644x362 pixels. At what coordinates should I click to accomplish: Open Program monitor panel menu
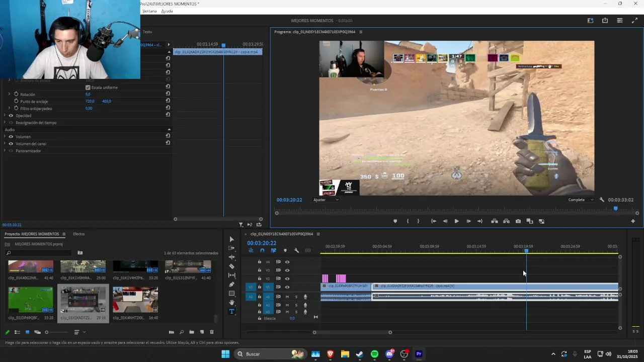360,32
